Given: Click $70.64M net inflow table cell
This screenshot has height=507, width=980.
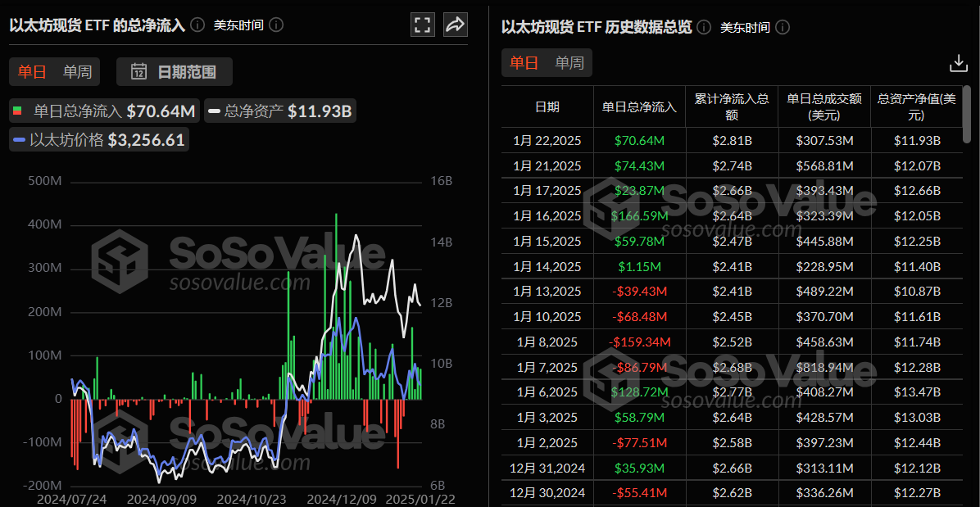Looking at the screenshot, I should 639,141.
